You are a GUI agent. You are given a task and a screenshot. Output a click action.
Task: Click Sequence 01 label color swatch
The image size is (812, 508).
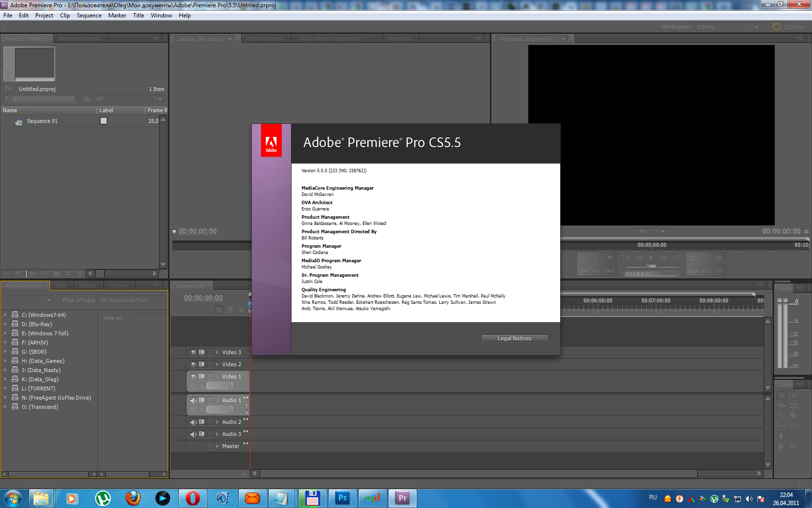(103, 121)
